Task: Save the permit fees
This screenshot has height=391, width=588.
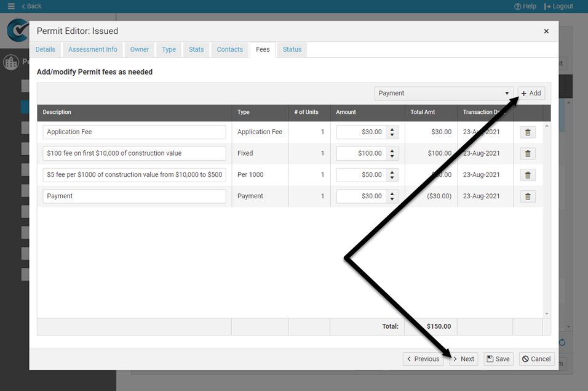Action: point(498,359)
